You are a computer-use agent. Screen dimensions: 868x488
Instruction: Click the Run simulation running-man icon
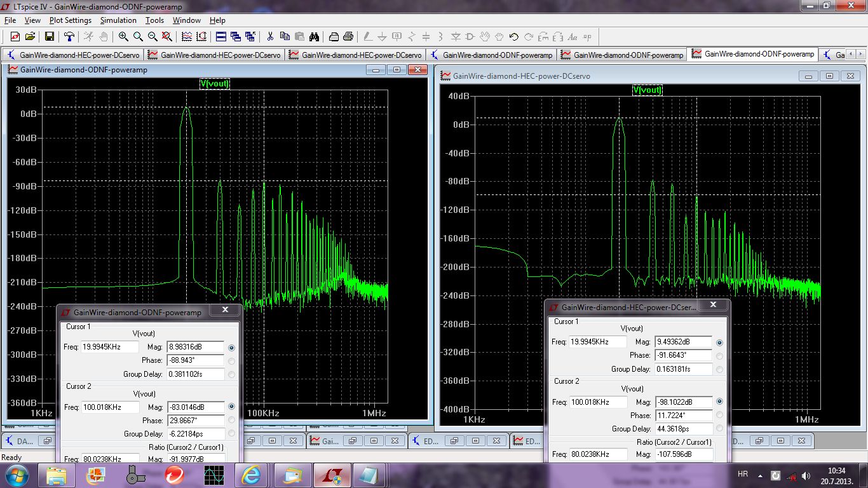[89, 37]
